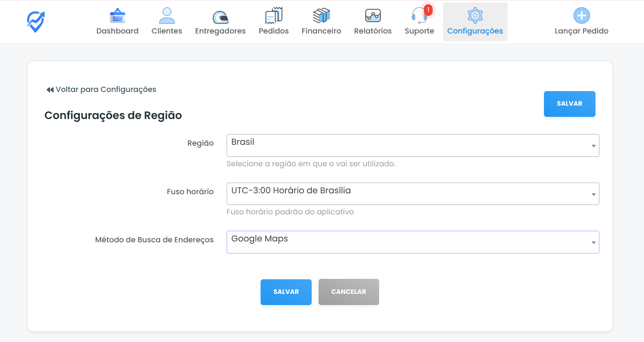The height and width of the screenshot is (342, 644).
Task: Go to the Dashboard menu item
Action: (x=117, y=31)
